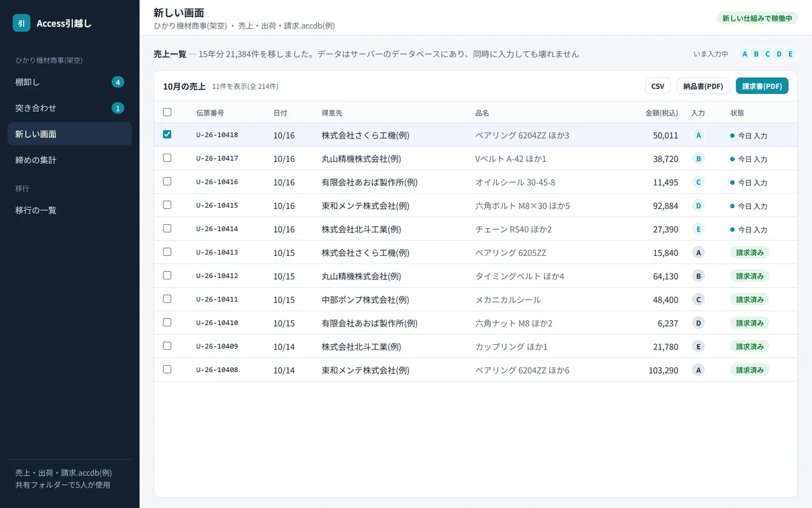The height and width of the screenshot is (508, 812).
Task: Click the entry-user badge on row U-26-10417
Action: pyautogui.click(x=698, y=159)
